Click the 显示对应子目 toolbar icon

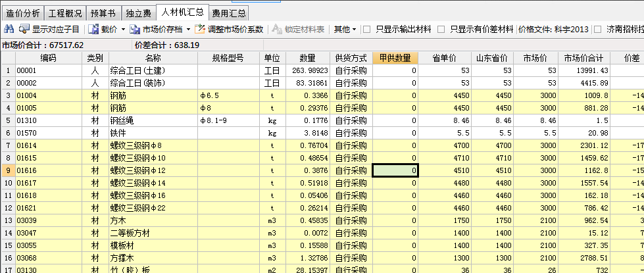tap(24, 30)
